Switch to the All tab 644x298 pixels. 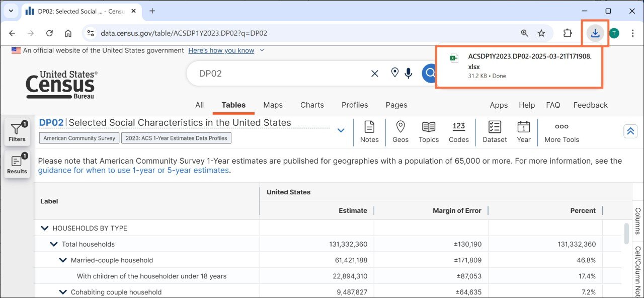(x=199, y=105)
